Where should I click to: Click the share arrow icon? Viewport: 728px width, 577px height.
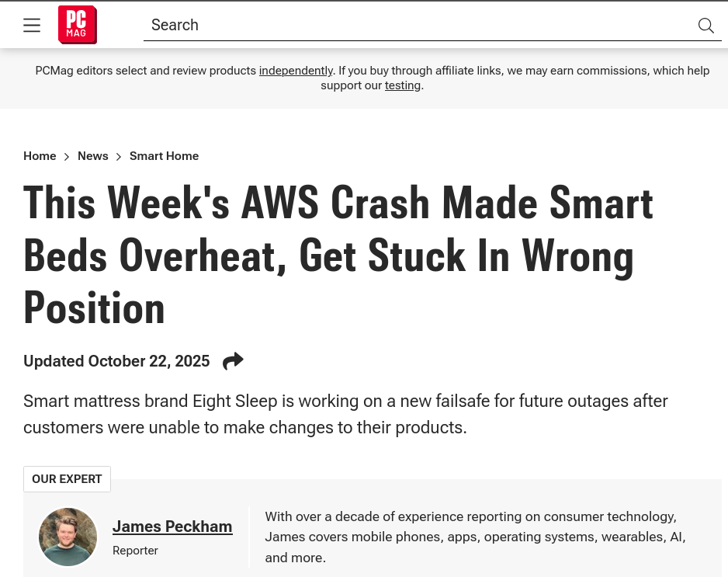233,361
